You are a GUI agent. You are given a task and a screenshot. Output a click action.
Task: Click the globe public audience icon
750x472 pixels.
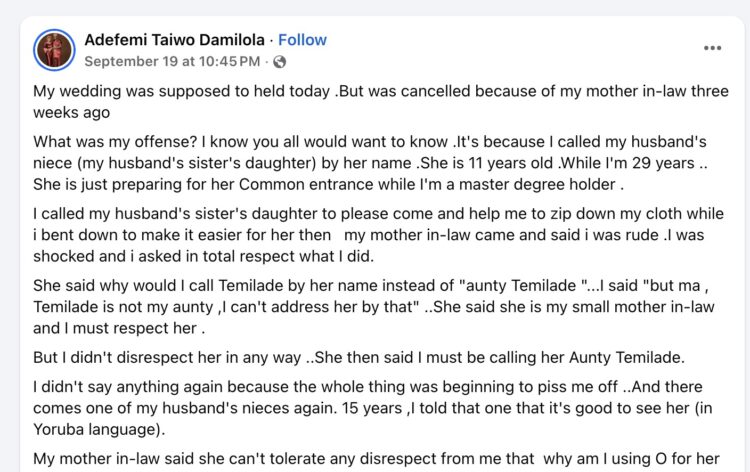(x=279, y=62)
